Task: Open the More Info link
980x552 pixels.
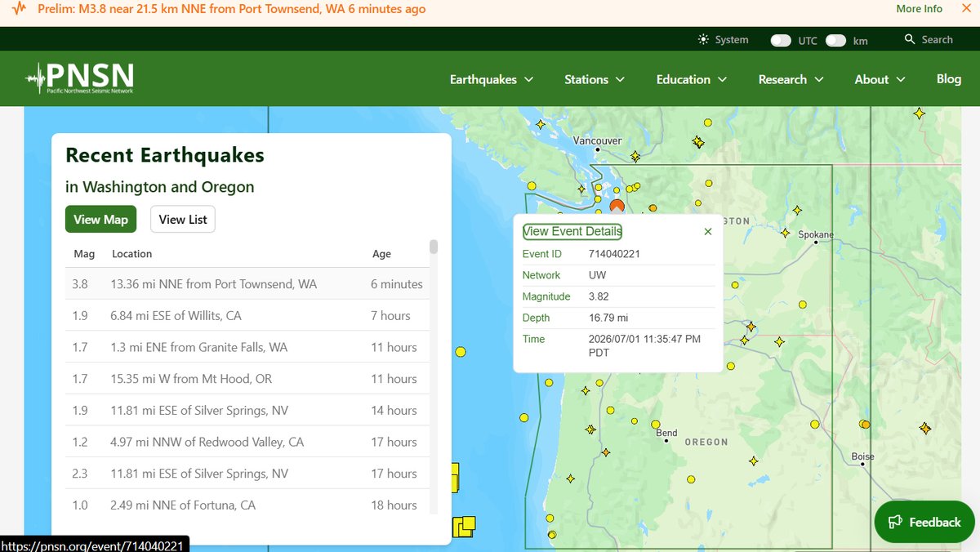Action: (x=919, y=9)
